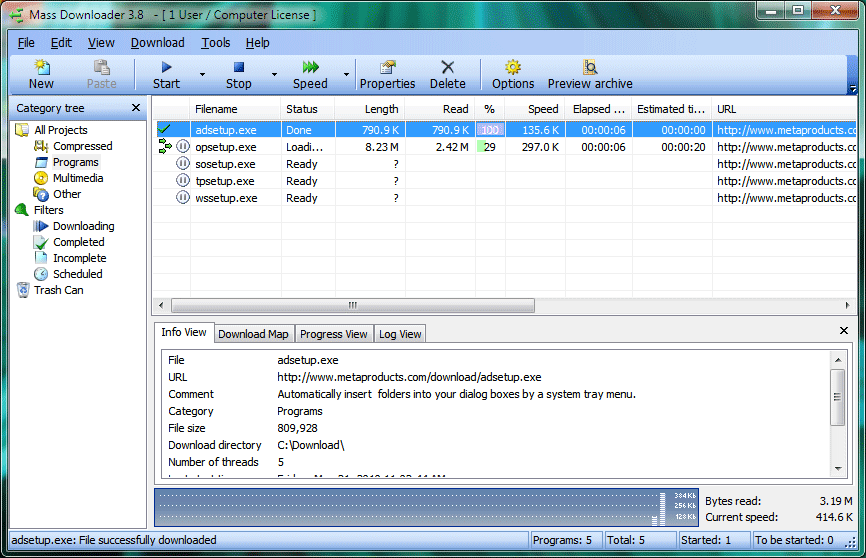Click the pause icon beside sosetup.exe

(183, 164)
